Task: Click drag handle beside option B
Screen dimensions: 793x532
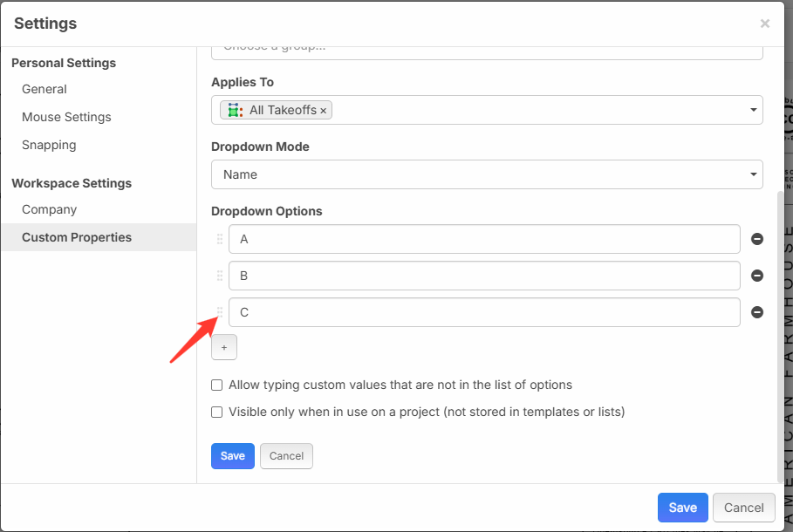Action: click(x=220, y=276)
